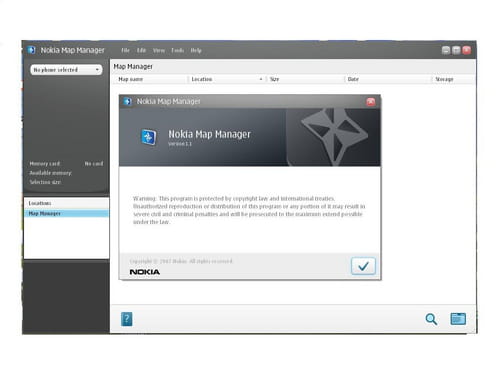Click the Location column sort arrow

pyautogui.click(x=261, y=79)
